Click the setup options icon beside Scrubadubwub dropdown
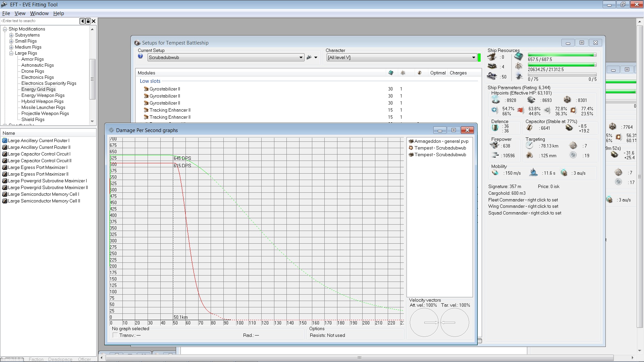Screen dimensions: 644x362 pyautogui.click(x=309, y=57)
